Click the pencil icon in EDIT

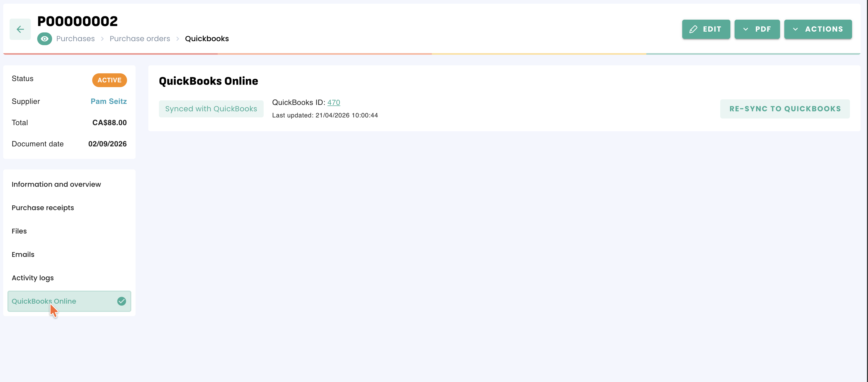[693, 29]
